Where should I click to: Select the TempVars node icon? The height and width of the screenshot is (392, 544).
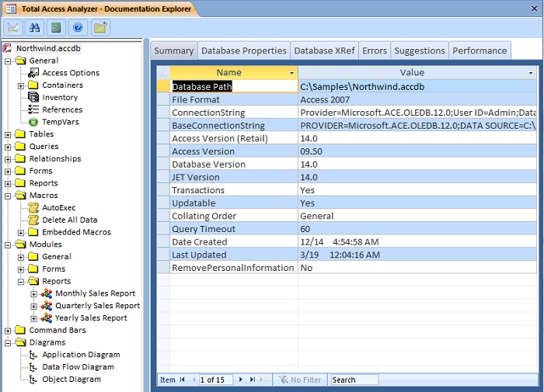tap(33, 122)
